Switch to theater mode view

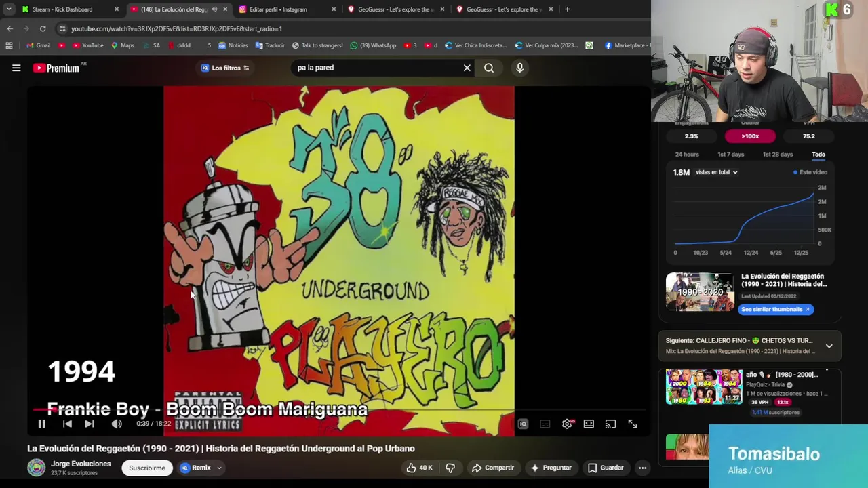[589, 424]
